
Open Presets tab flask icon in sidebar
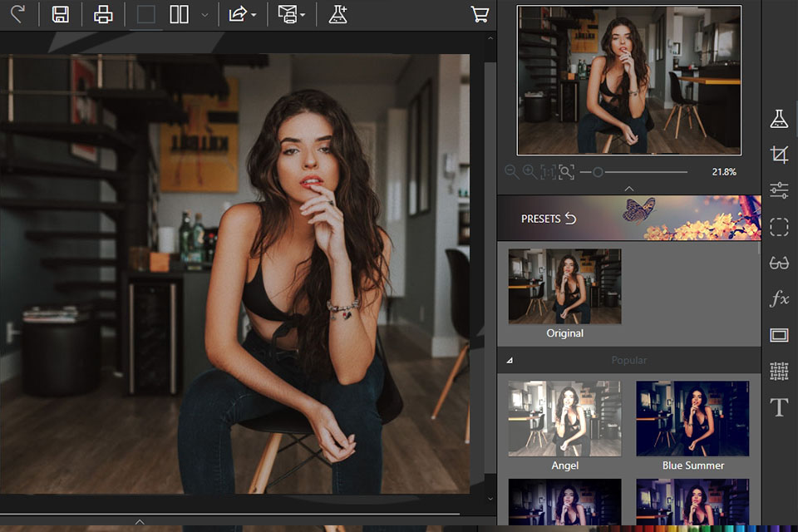point(779,119)
